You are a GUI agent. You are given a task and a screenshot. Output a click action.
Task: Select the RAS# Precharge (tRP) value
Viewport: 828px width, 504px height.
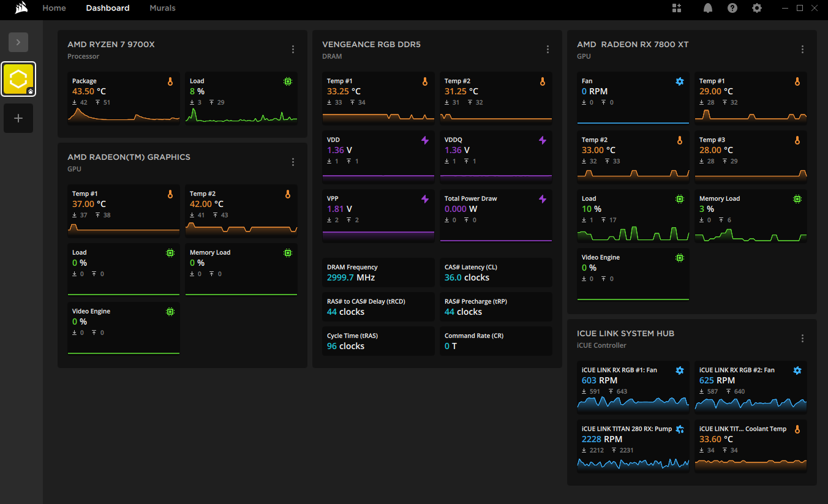pyautogui.click(x=463, y=312)
